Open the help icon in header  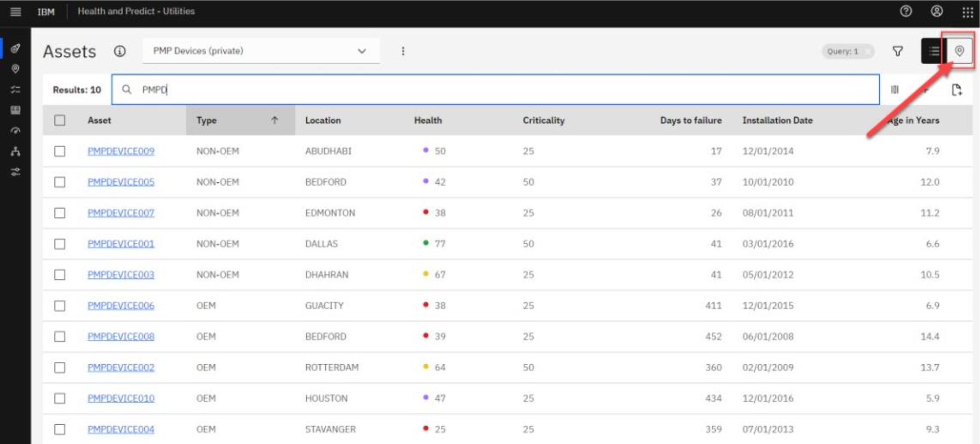click(x=906, y=11)
